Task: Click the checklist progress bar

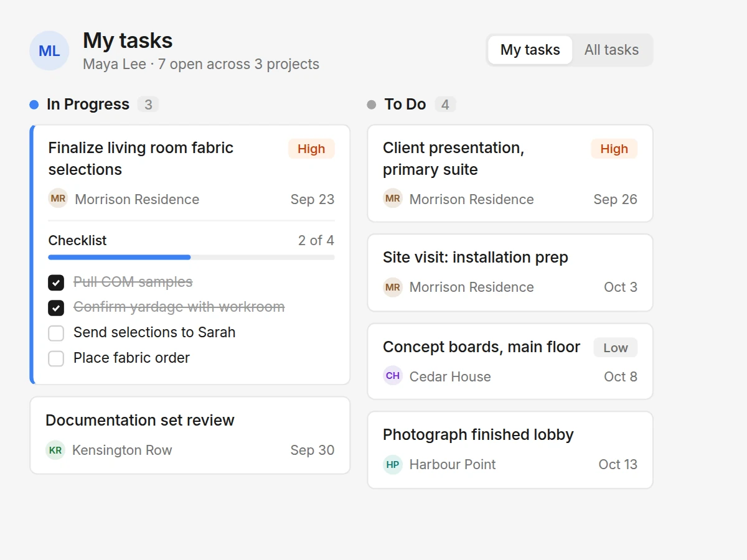Action: [x=191, y=257]
